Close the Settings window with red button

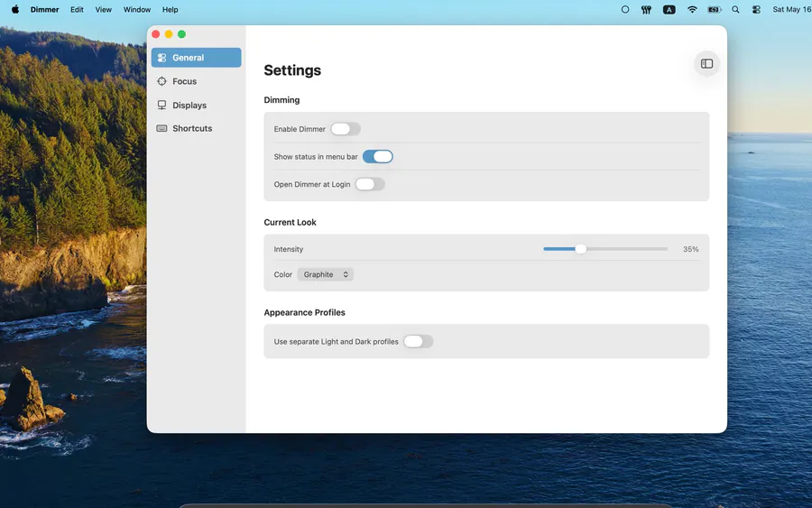pyautogui.click(x=156, y=34)
